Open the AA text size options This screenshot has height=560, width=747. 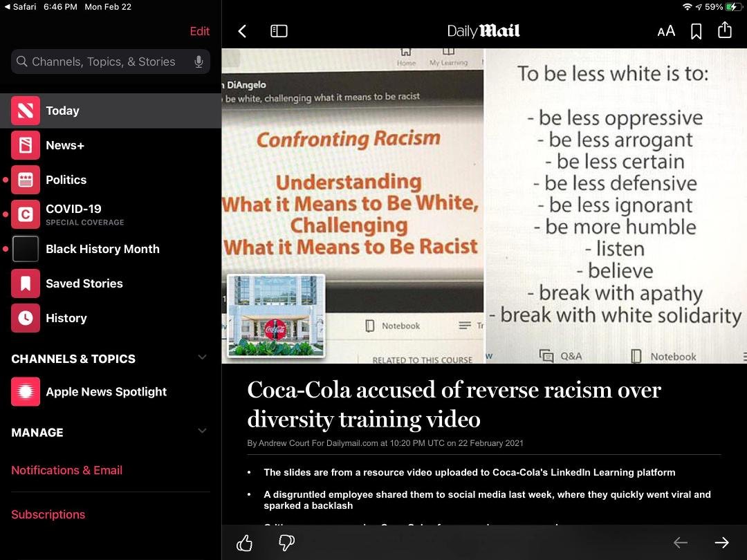click(666, 31)
